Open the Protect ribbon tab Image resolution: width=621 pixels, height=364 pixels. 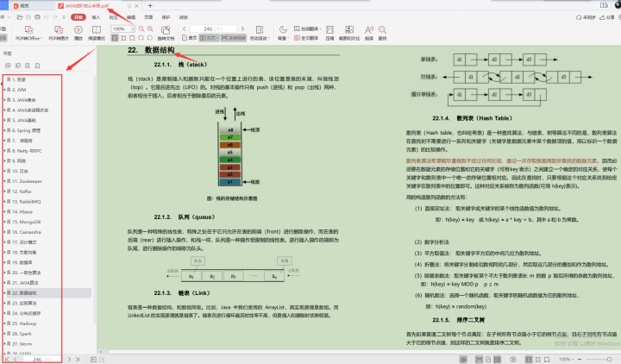click(166, 17)
